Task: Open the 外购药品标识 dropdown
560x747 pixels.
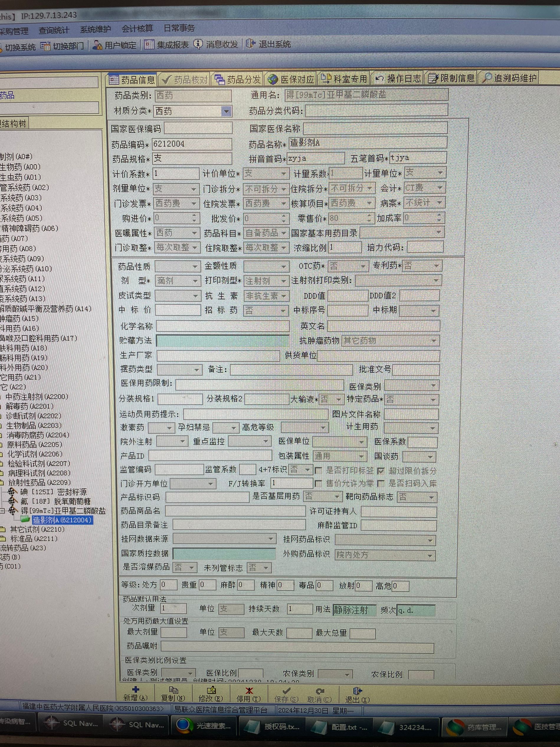Action: point(430,555)
